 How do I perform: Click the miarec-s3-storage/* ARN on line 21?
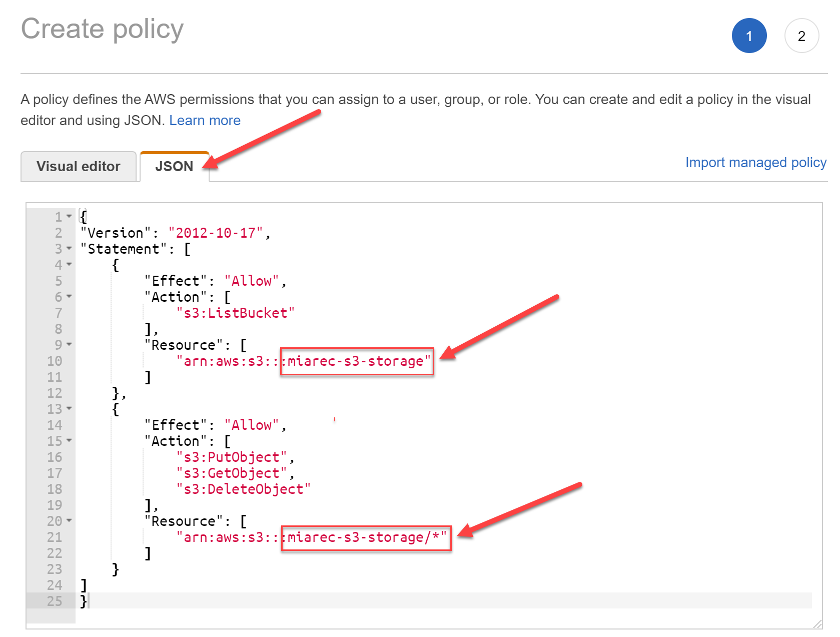point(311,537)
